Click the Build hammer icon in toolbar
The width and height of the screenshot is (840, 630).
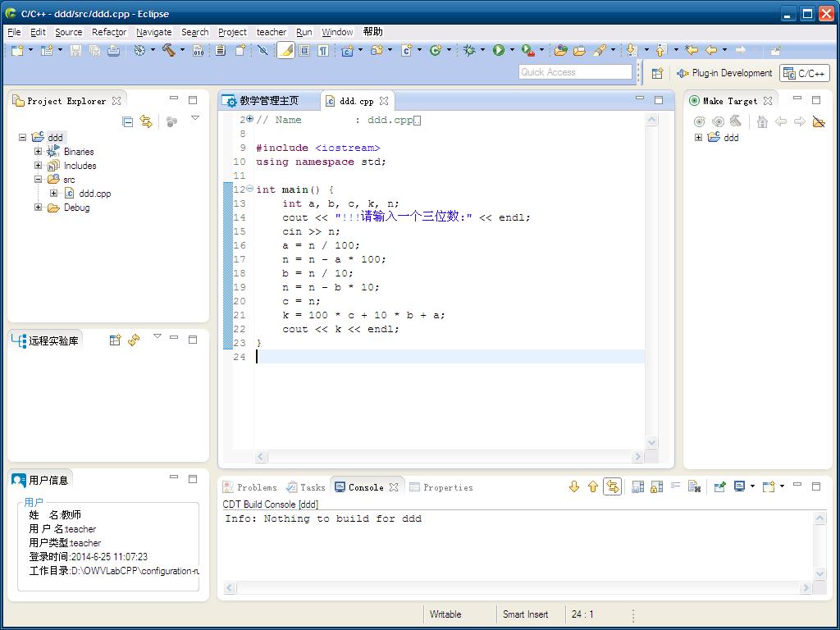point(168,50)
